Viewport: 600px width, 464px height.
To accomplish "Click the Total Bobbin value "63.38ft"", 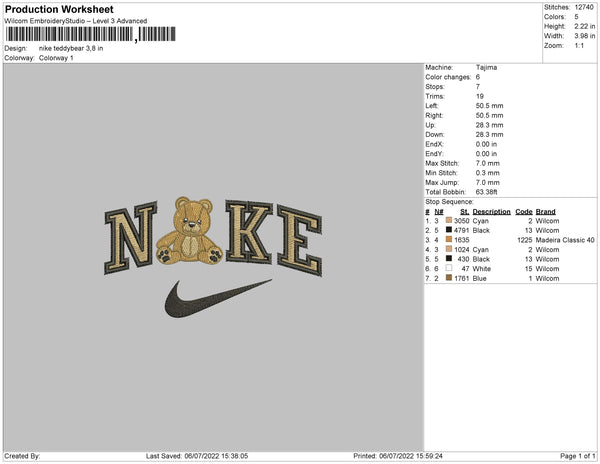I will click(x=486, y=192).
